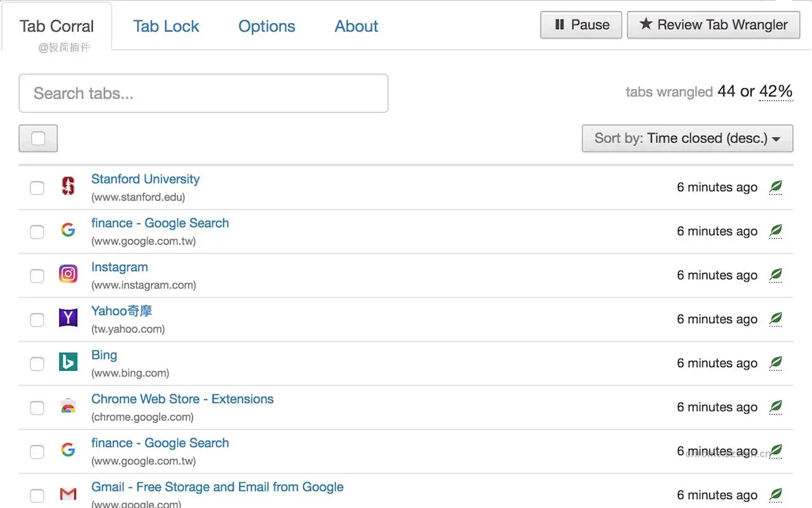Tick the checkbox for Stanford University

click(x=37, y=188)
